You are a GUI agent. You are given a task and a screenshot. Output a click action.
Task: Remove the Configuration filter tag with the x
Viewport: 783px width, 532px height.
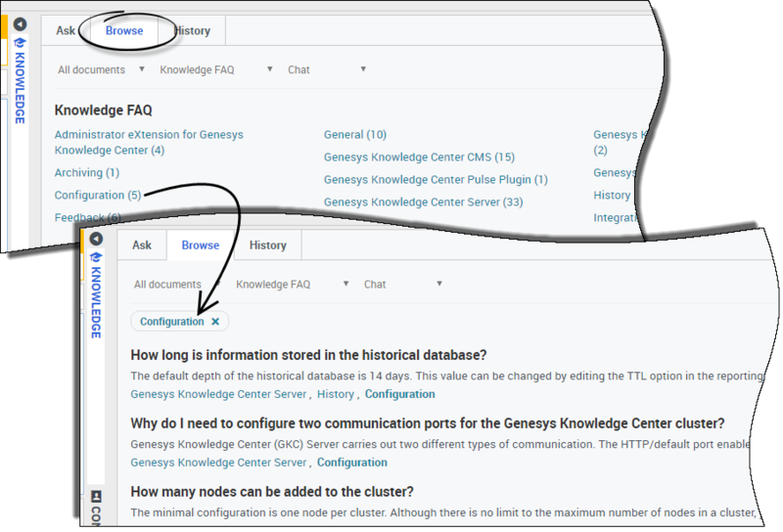(215, 322)
